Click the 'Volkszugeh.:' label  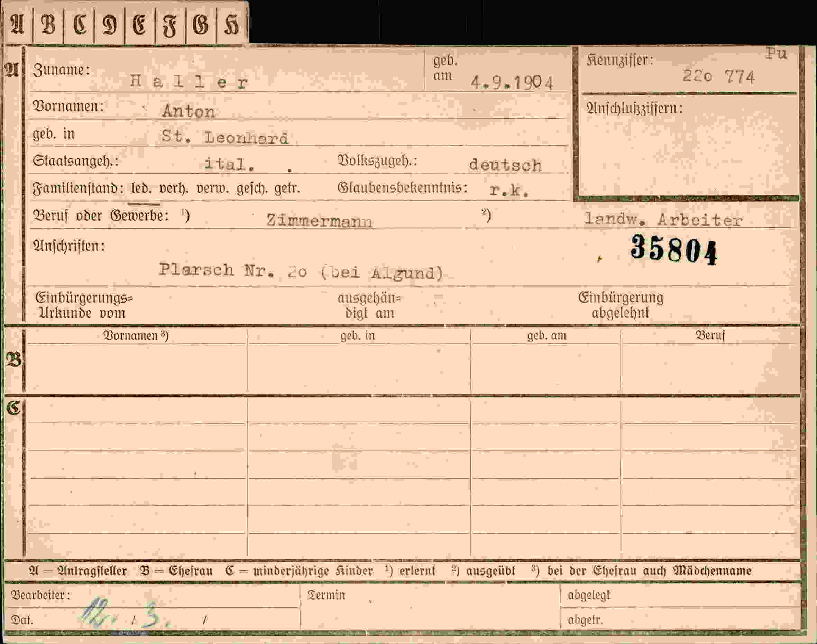point(377,161)
